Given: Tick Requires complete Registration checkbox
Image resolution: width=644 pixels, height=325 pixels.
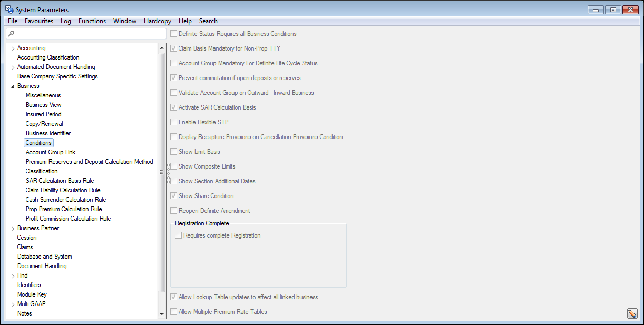Looking at the screenshot, I should click(x=179, y=235).
